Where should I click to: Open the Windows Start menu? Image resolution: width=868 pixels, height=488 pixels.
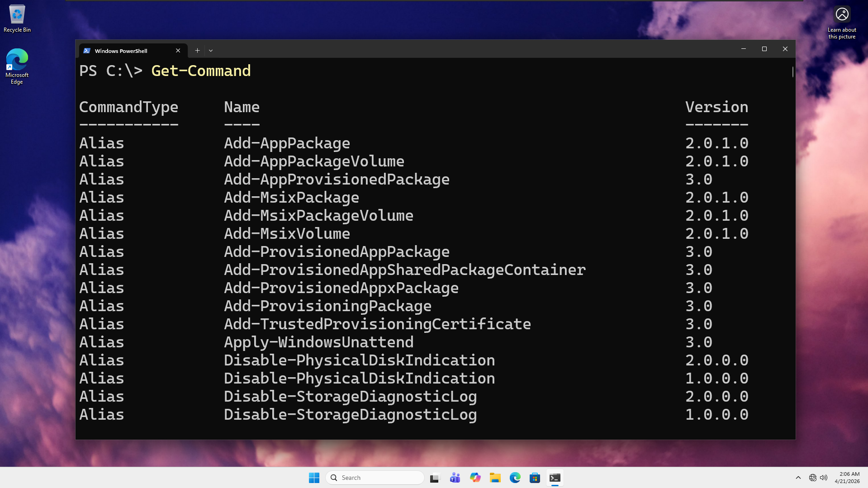point(314,478)
